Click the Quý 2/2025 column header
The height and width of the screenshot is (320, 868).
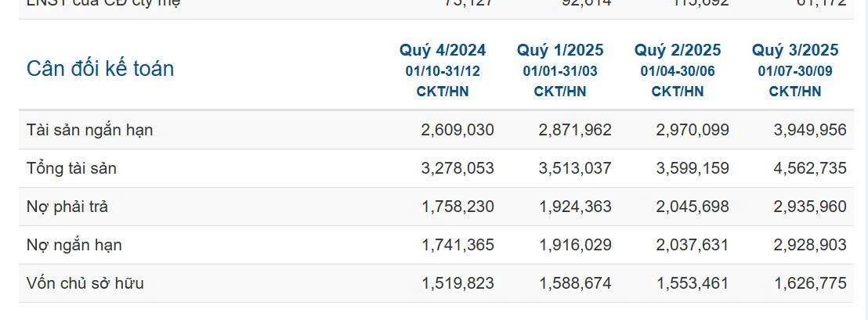678,51
